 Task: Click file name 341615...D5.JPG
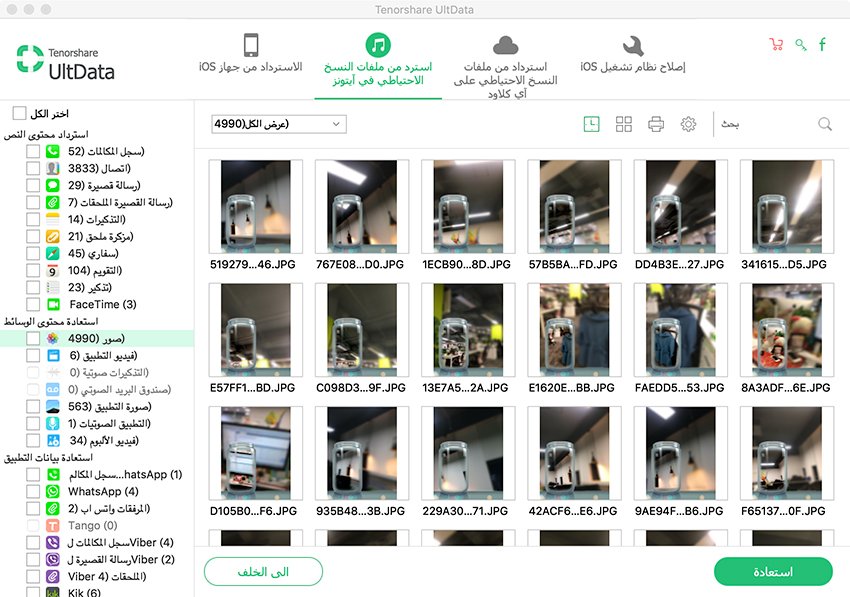(x=784, y=265)
